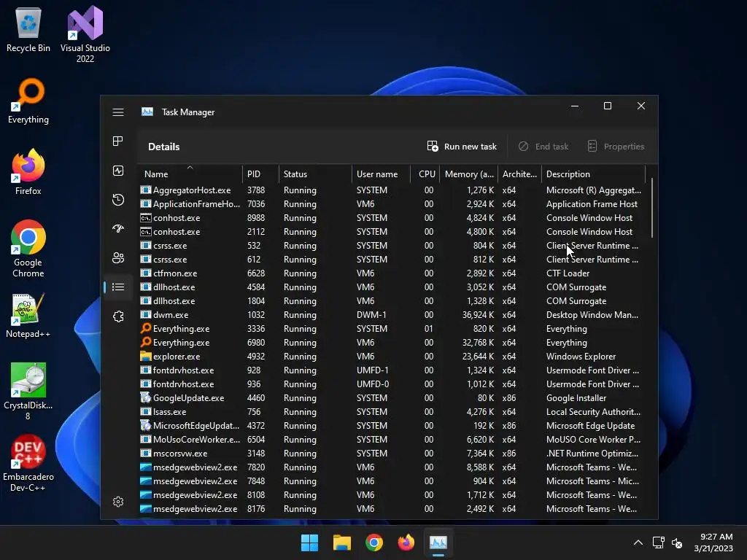The height and width of the screenshot is (560, 747).
Task: Click the vertical scrollbar in details list
Action: tap(652, 208)
